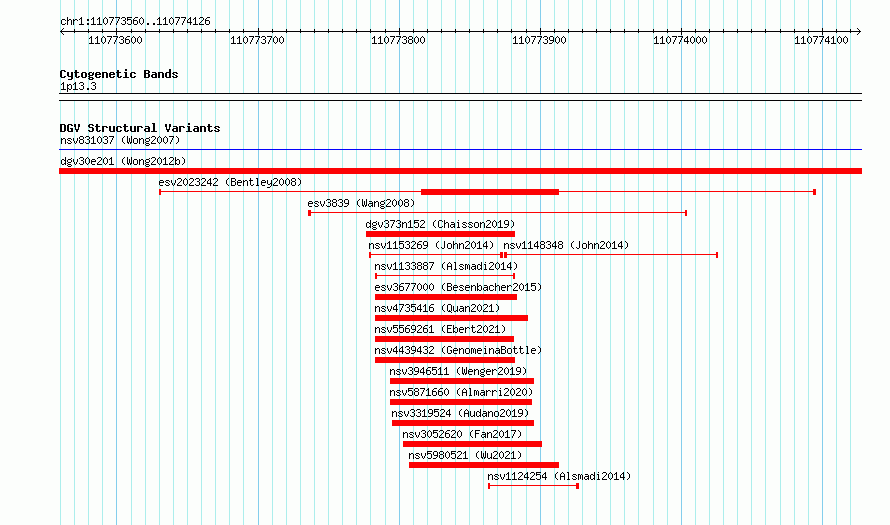
Task: Click ruler position 110773900
Action: [539, 40]
